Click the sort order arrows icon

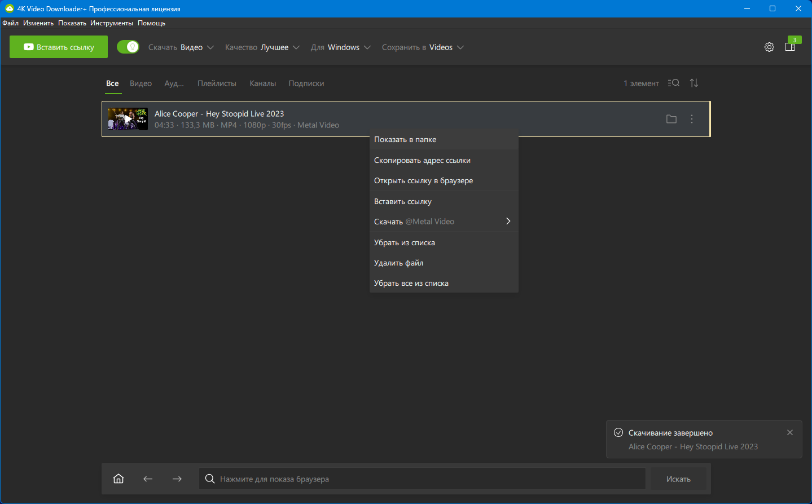694,83
